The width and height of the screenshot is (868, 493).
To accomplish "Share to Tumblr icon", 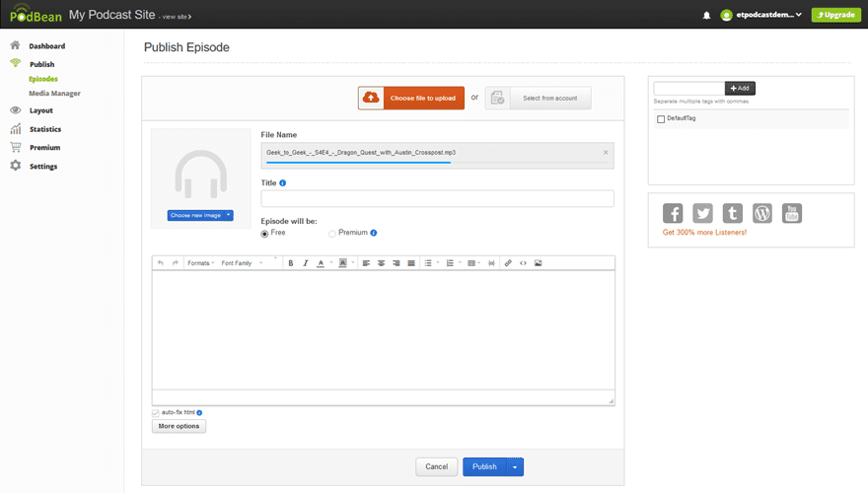I will [732, 213].
